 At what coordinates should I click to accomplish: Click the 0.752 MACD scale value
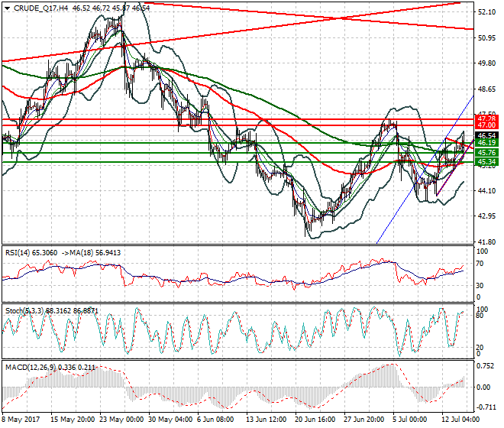[486, 366]
